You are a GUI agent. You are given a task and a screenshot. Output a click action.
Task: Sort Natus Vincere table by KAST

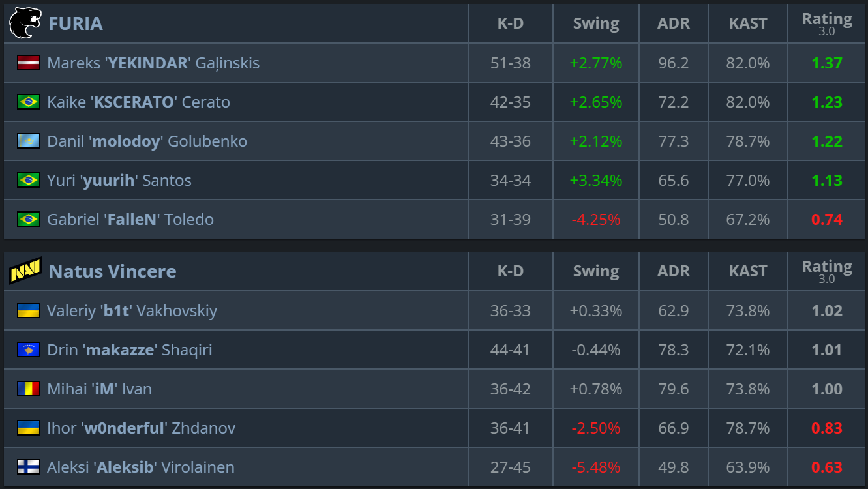pos(747,271)
